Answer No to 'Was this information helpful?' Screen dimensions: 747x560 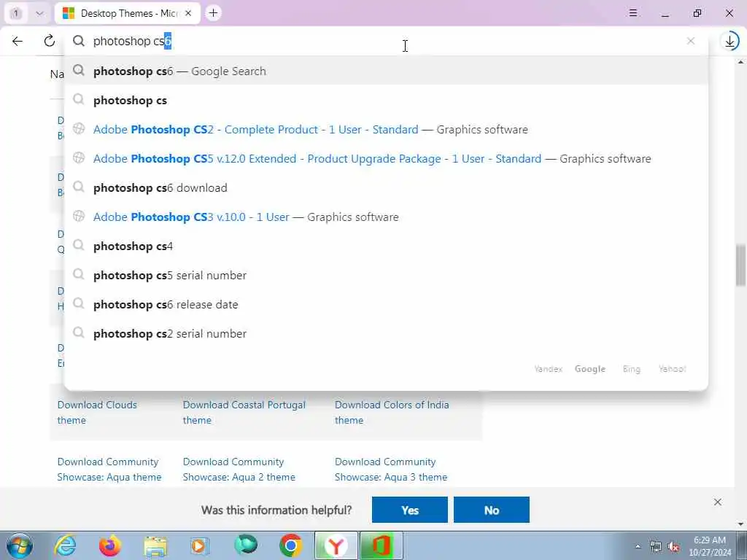491,510
